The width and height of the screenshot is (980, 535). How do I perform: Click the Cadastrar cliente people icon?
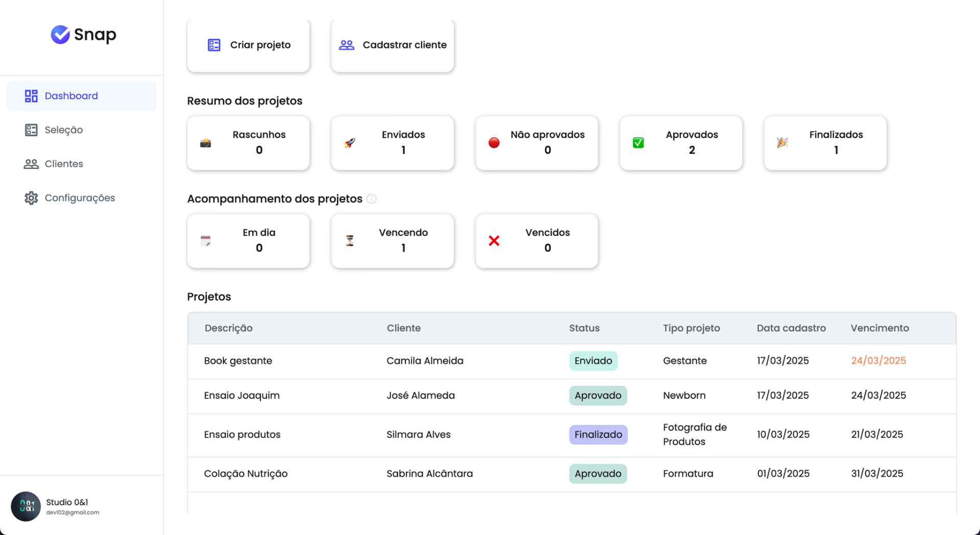coord(347,45)
